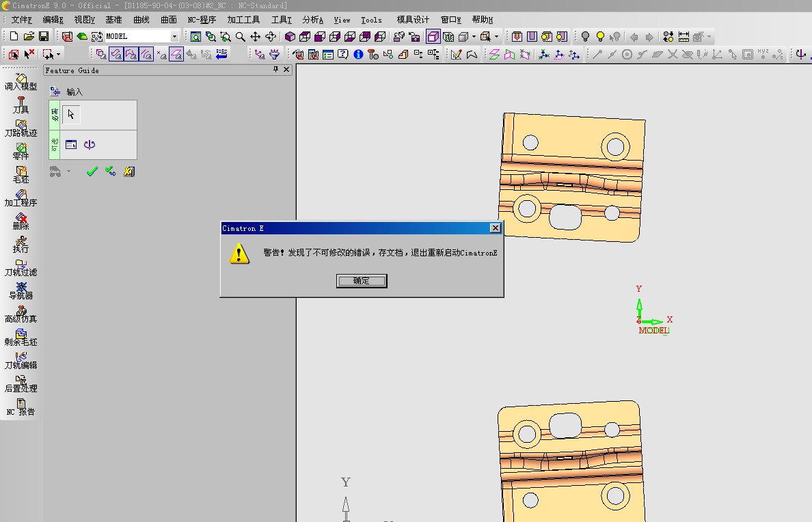This screenshot has width=812, height=522.
Task: Close the Cimatron E warning dialog
Action: click(496, 228)
